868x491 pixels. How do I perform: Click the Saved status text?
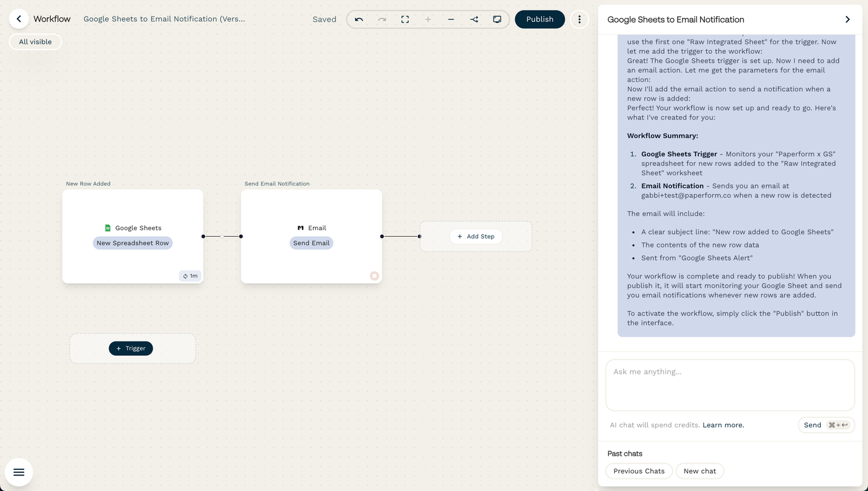(324, 19)
